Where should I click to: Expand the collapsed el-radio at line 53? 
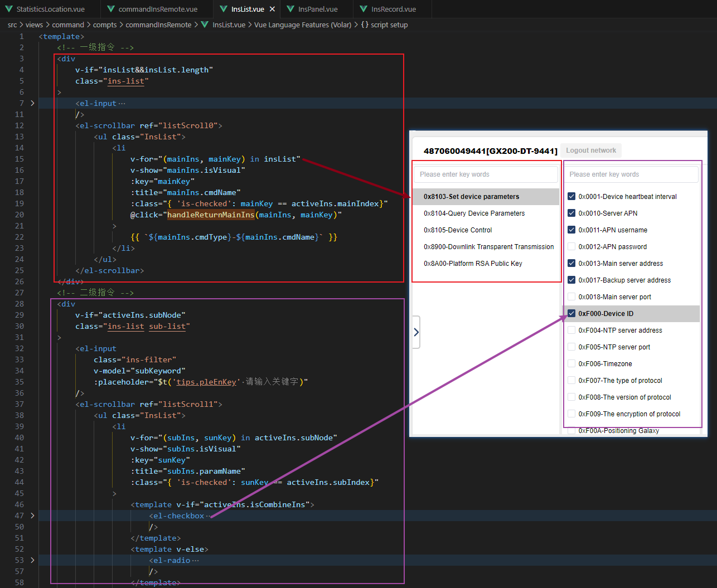(x=32, y=560)
